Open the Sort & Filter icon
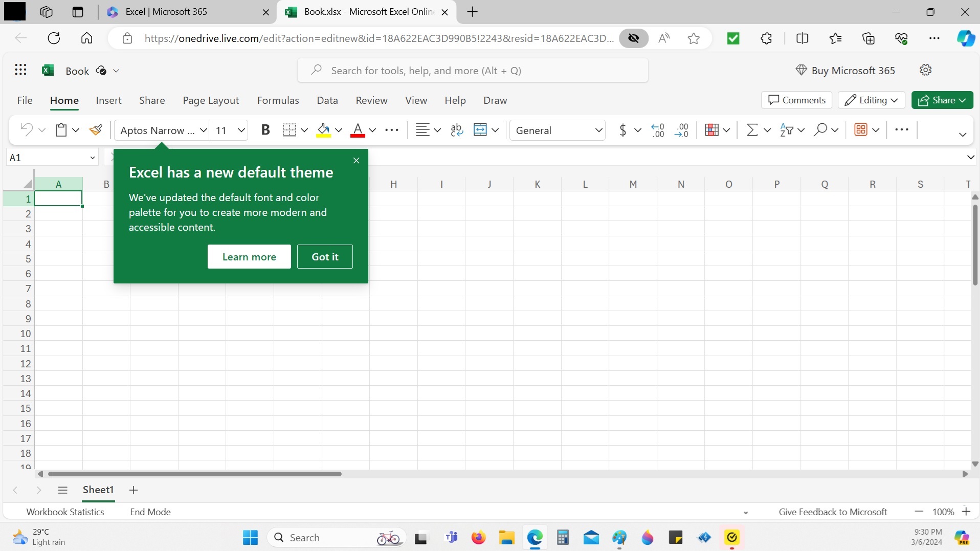 click(787, 130)
